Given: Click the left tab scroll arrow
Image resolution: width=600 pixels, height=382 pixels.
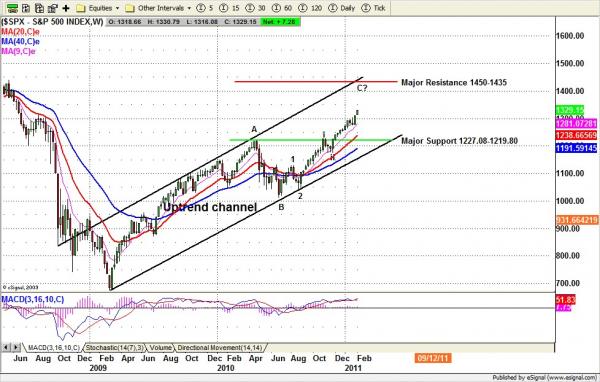Looking at the screenshot, I should click(x=6, y=348).
